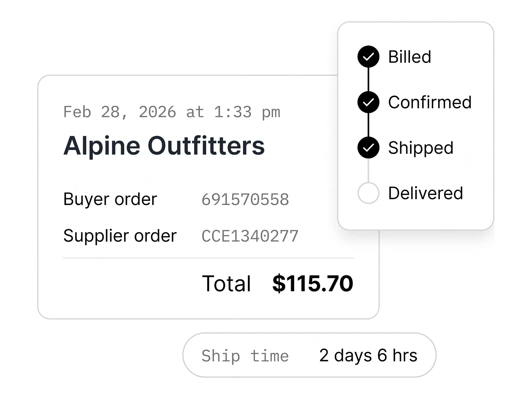Click the supplier order number CCE1340277

coord(250,236)
